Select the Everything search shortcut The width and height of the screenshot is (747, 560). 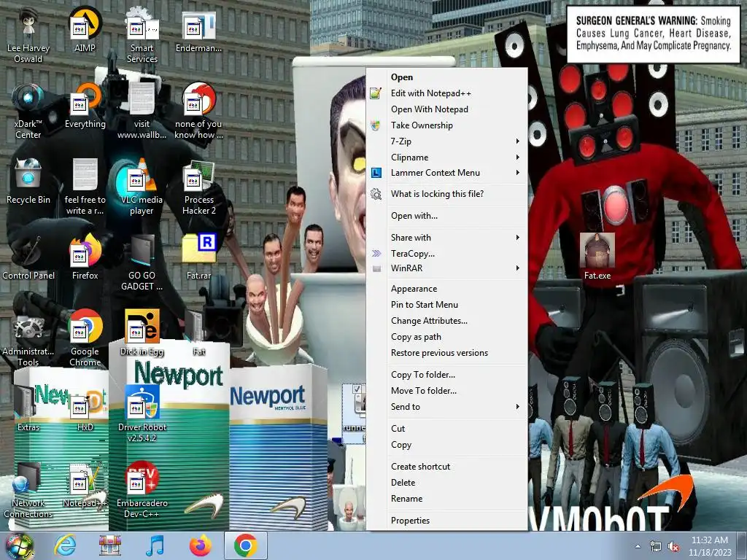tap(85, 106)
